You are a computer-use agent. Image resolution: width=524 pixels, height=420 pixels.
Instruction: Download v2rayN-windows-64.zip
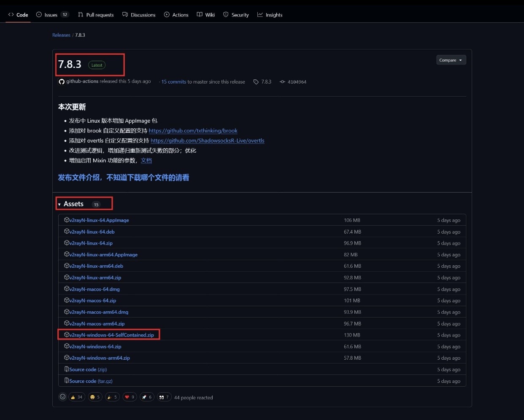click(95, 347)
